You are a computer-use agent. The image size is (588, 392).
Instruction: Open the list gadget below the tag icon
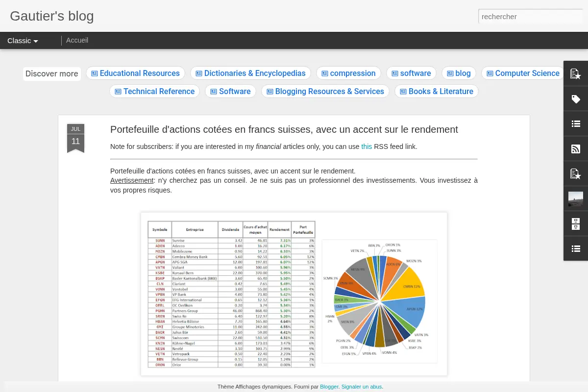click(576, 124)
